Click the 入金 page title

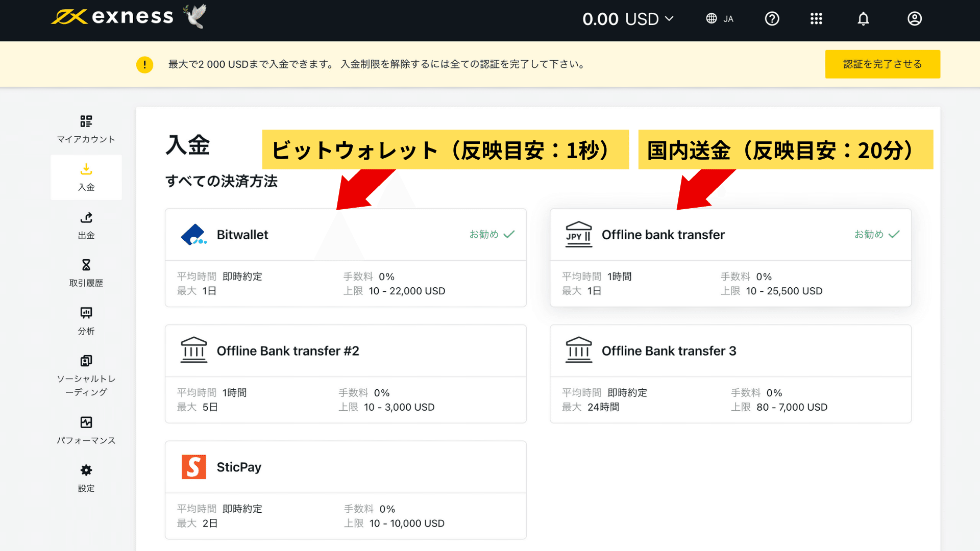(x=188, y=145)
